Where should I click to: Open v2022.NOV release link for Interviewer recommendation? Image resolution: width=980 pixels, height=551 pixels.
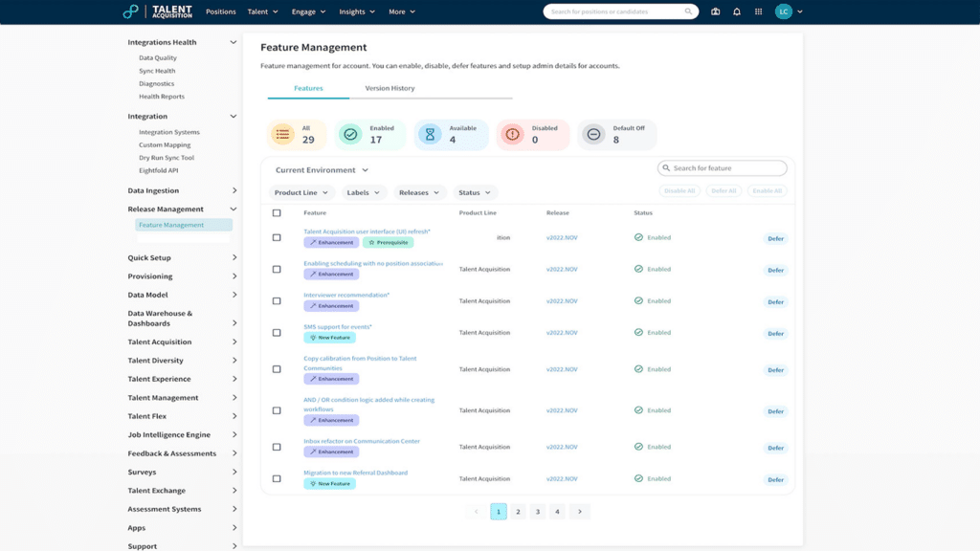tap(562, 301)
